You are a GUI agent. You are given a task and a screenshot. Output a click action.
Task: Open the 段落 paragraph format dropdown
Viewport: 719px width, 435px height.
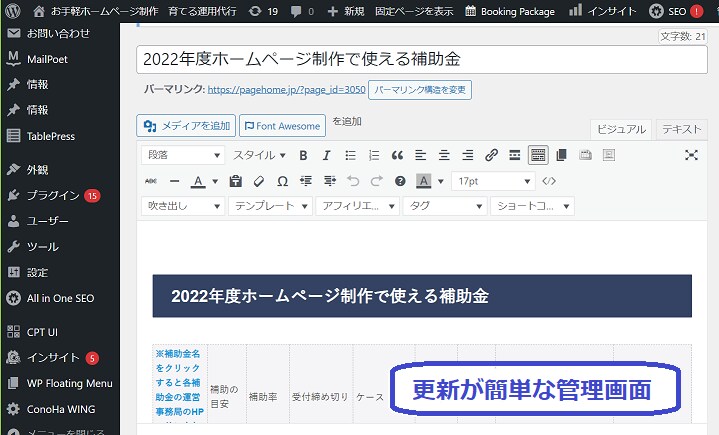coord(183,155)
